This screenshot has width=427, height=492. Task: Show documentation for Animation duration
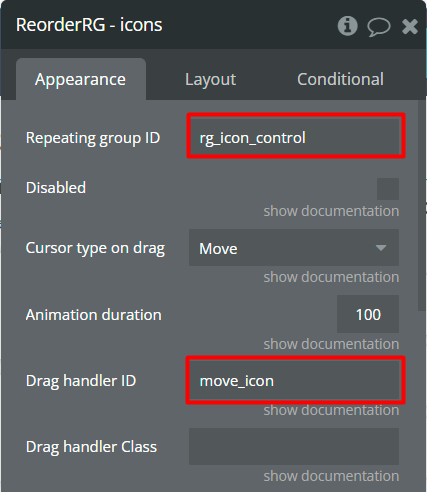(331, 344)
